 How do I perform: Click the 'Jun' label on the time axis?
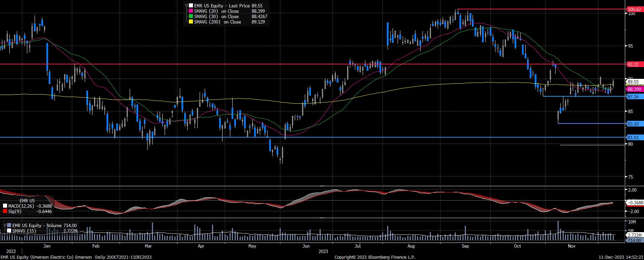(306, 246)
